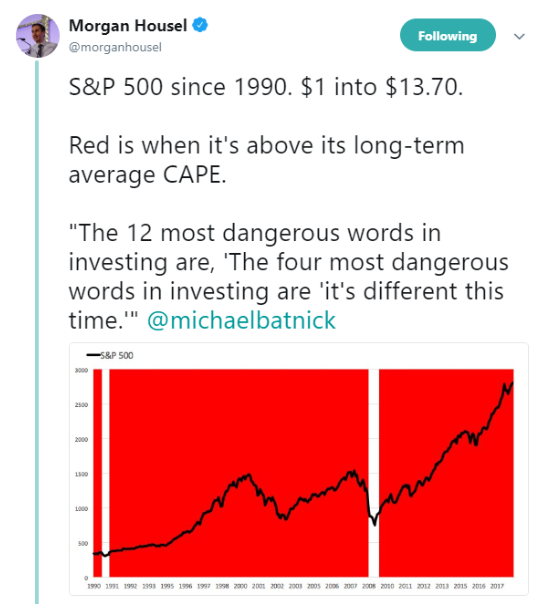Click the 2008 label on the x-axis

(369, 586)
